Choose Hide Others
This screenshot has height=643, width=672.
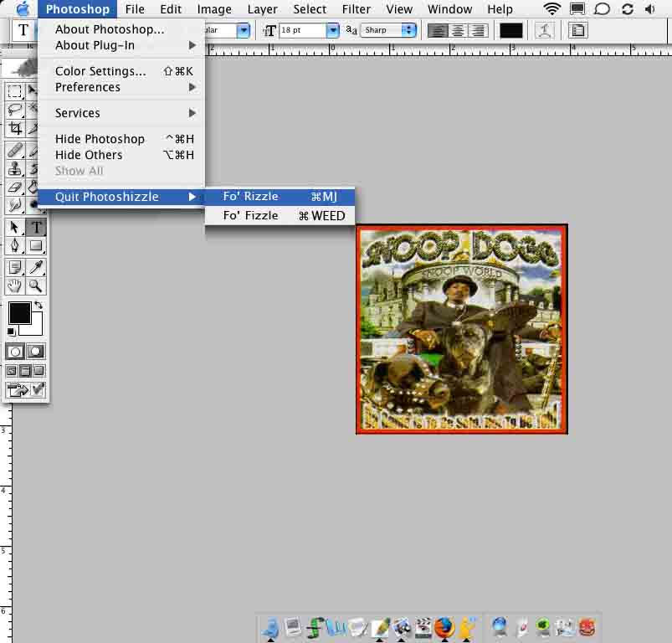click(x=121, y=155)
